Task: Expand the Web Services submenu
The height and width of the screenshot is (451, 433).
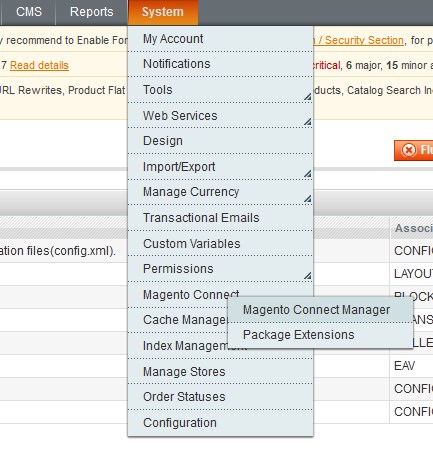Action: pyautogui.click(x=220, y=116)
